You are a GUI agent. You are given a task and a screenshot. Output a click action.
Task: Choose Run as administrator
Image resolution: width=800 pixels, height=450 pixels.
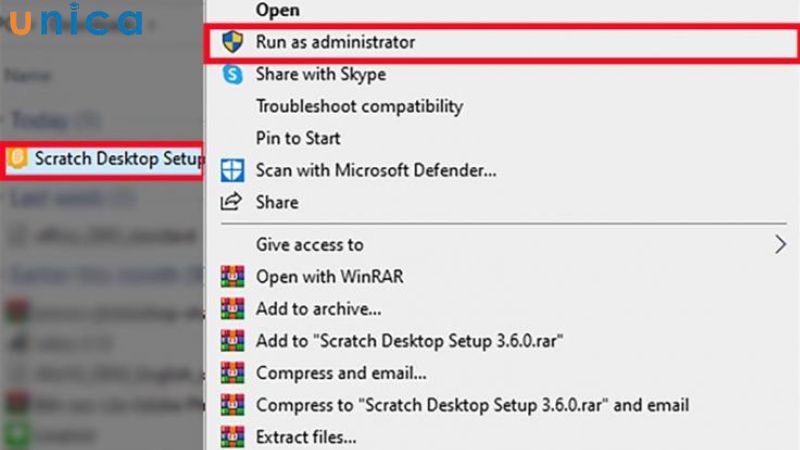[335, 42]
